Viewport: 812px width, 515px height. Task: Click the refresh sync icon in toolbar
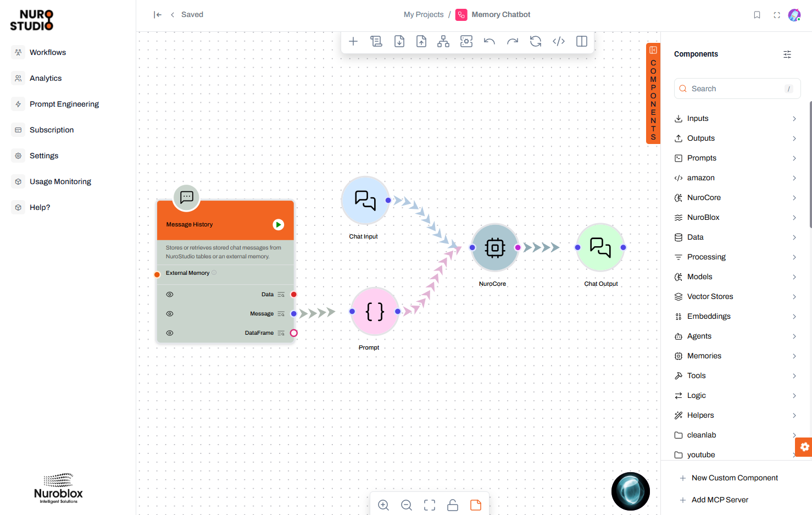pyautogui.click(x=536, y=41)
